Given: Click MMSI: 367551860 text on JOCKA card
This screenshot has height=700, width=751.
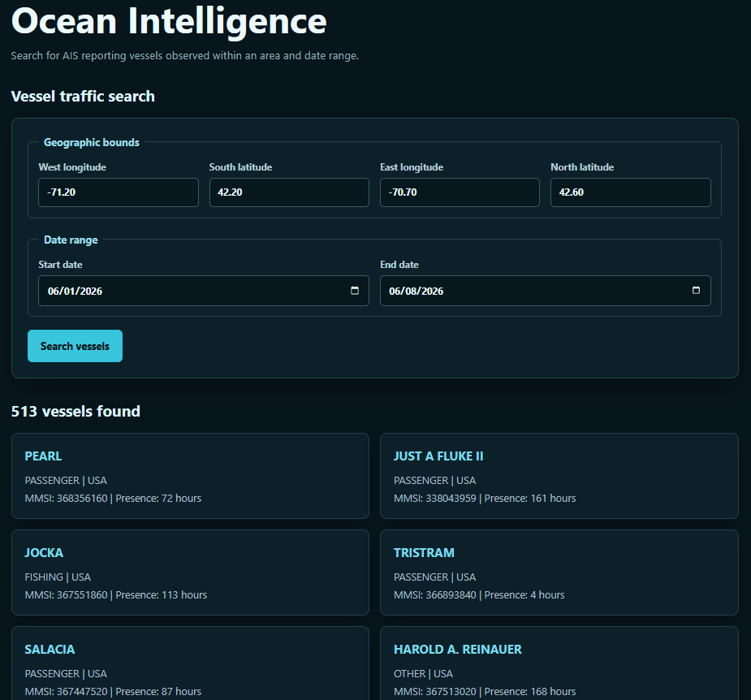Looking at the screenshot, I should coord(66,595).
